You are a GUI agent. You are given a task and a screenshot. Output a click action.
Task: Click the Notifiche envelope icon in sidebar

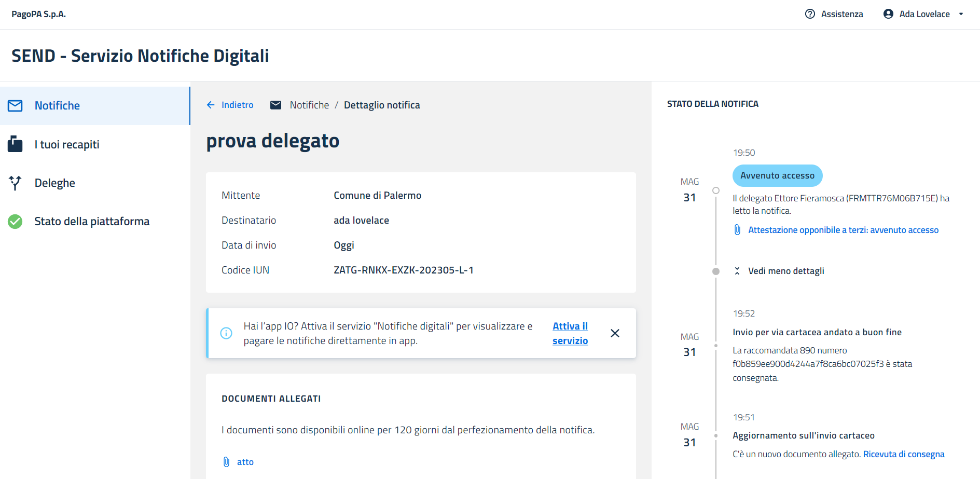[15, 106]
